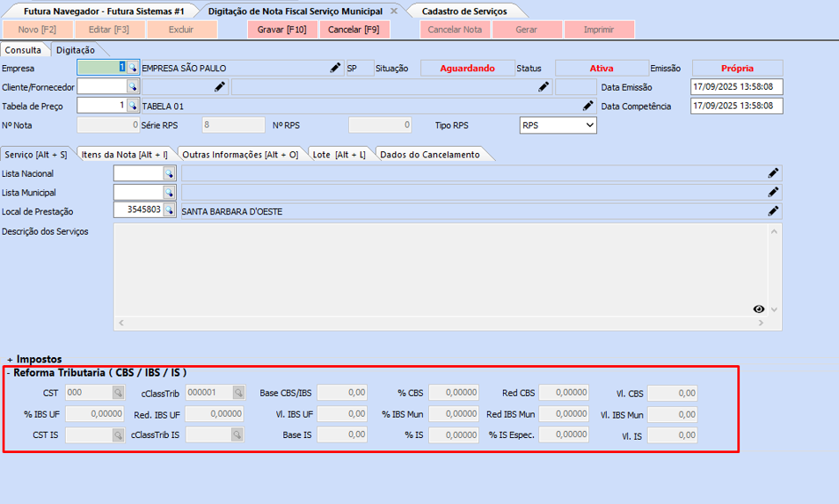Close the Digitação de Nota Fiscal tab
This screenshot has height=504, width=839.
tap(393, 11)
